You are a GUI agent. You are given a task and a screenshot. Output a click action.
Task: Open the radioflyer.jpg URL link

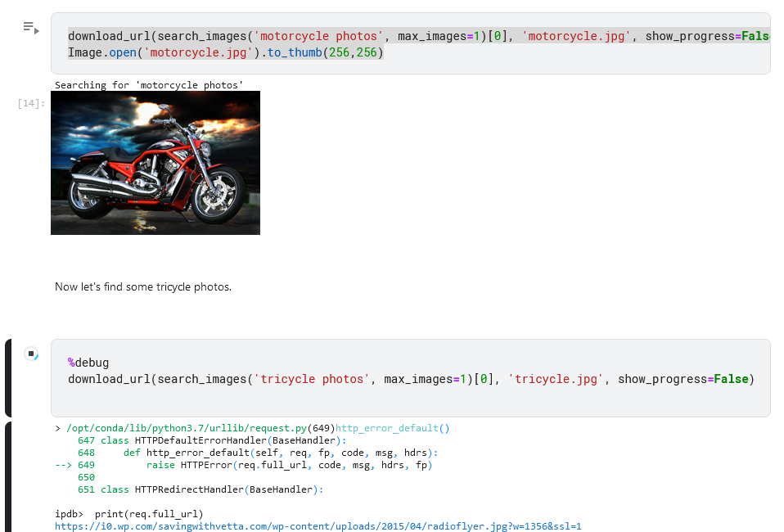318,526
